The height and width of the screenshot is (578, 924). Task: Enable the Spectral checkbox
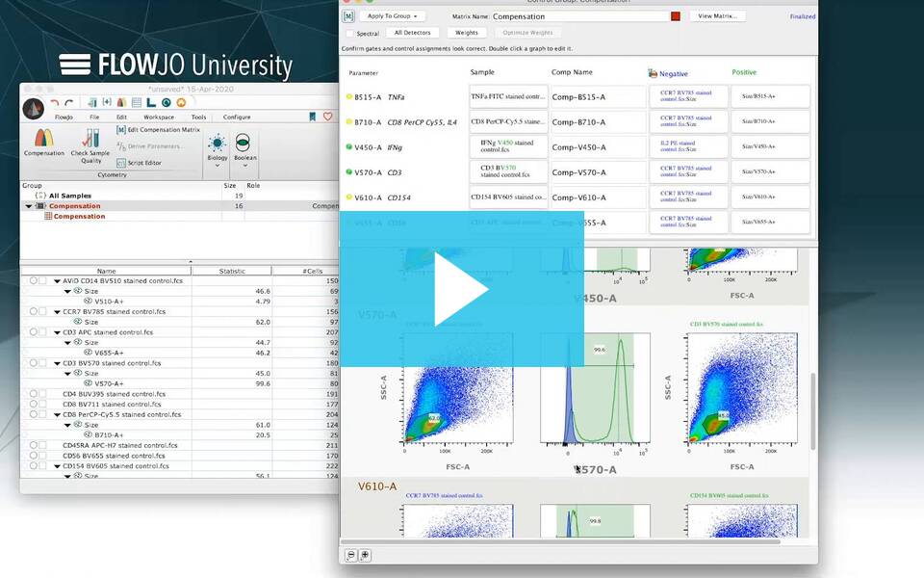pos(350,34)
